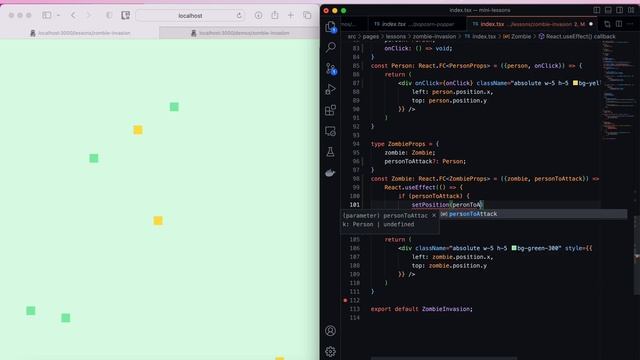
Task: Click Safari extension icon beside address bar
Action: point(125,16)
